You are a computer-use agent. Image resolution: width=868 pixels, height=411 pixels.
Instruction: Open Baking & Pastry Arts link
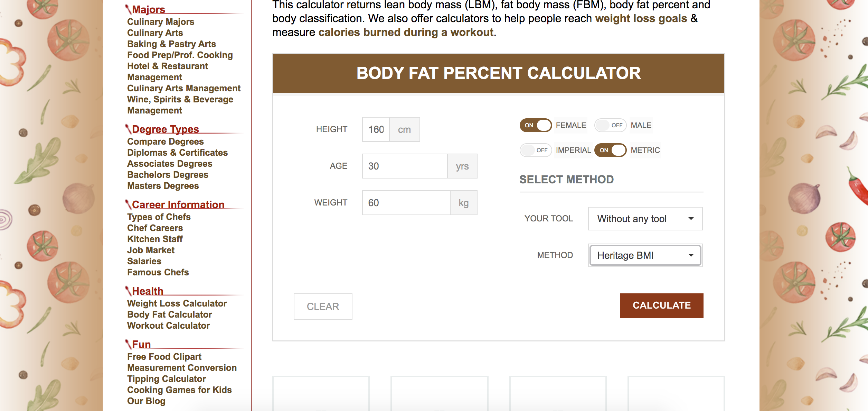point(171,44)
